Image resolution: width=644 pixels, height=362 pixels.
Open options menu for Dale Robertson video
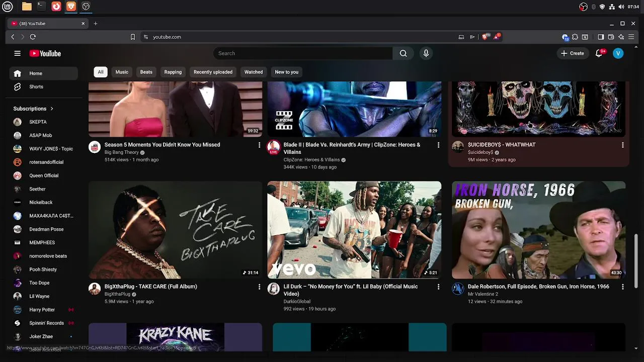(622, 287)
